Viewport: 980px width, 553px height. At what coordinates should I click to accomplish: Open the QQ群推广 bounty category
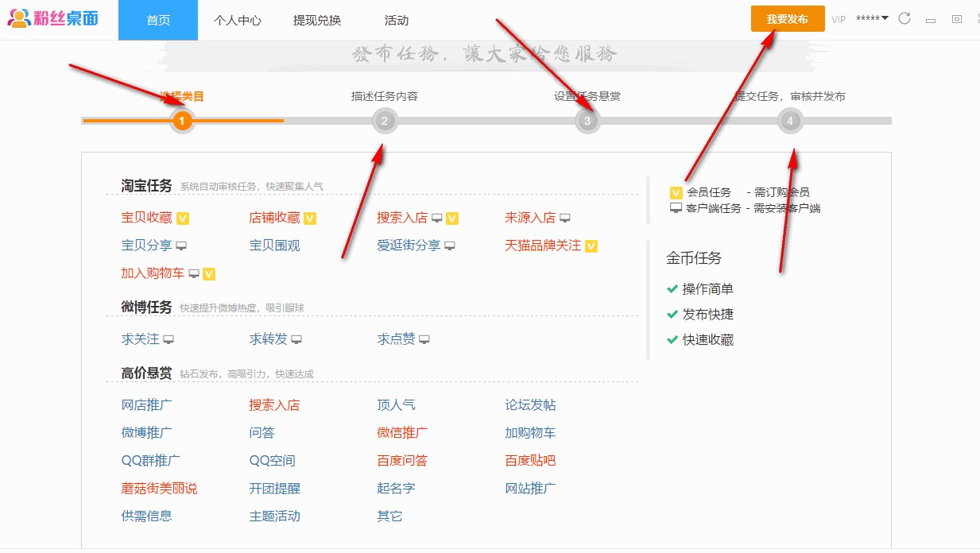(151, 462)
